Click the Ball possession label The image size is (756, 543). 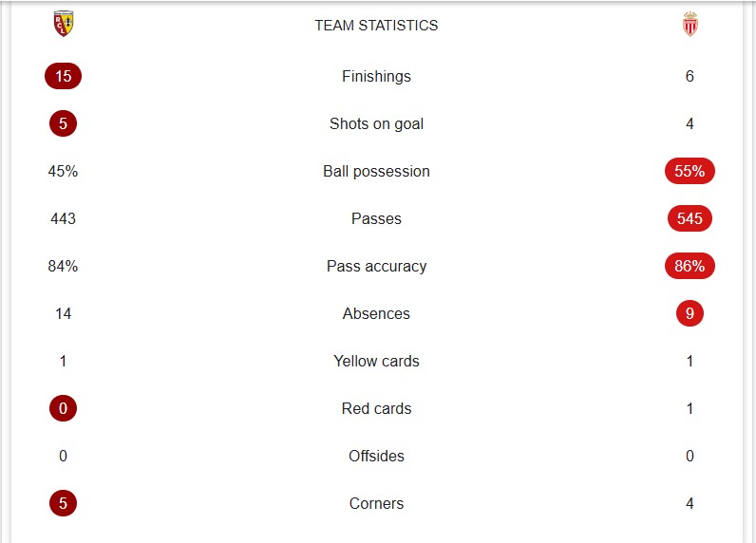[376, 171]
